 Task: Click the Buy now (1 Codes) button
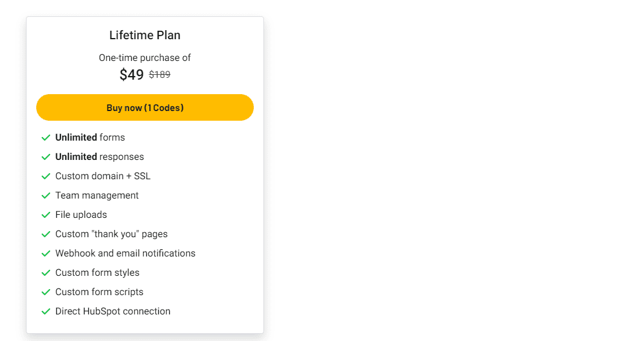[145, 107]
